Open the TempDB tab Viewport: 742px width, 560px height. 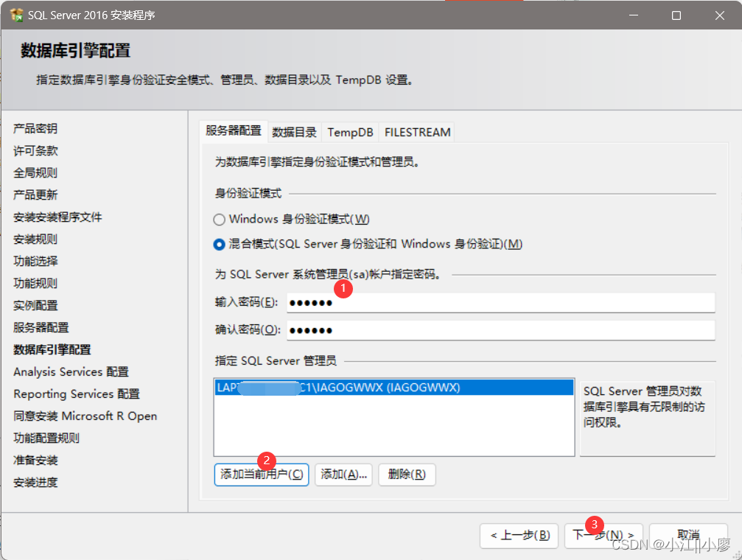click(350, 132)
